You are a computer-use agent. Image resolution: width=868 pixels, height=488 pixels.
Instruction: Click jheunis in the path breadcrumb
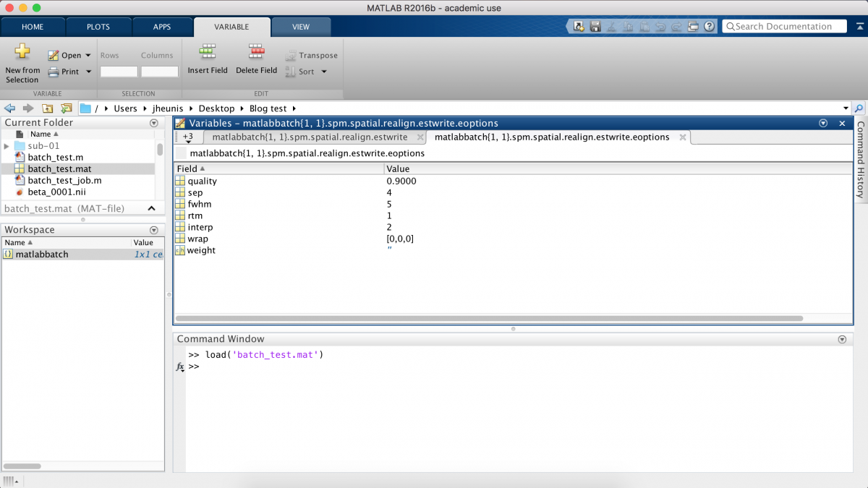click(x=168, y=108)
